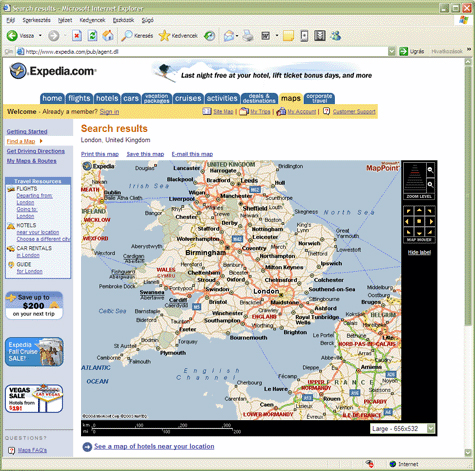Viewport: 475px width, 471px height.
Task: Click the Vegas Sale banner ad
Action: click(34, 398)
